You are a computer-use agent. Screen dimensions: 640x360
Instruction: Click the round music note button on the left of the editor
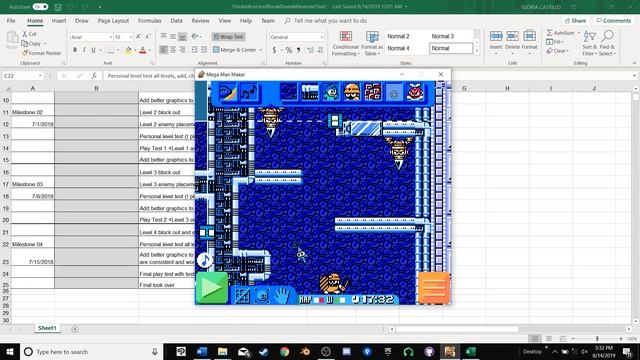[x=204, y=260]
